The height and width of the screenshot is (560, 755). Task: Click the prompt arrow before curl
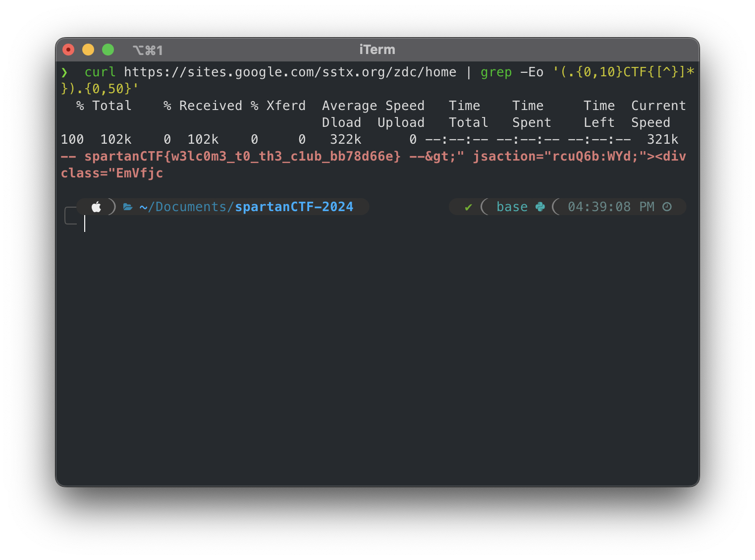(64, 72)
